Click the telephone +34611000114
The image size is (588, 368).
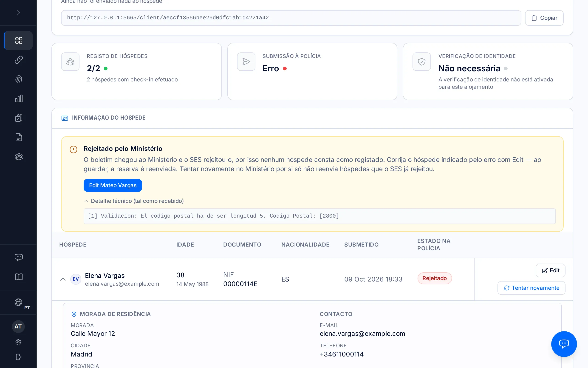342,354
